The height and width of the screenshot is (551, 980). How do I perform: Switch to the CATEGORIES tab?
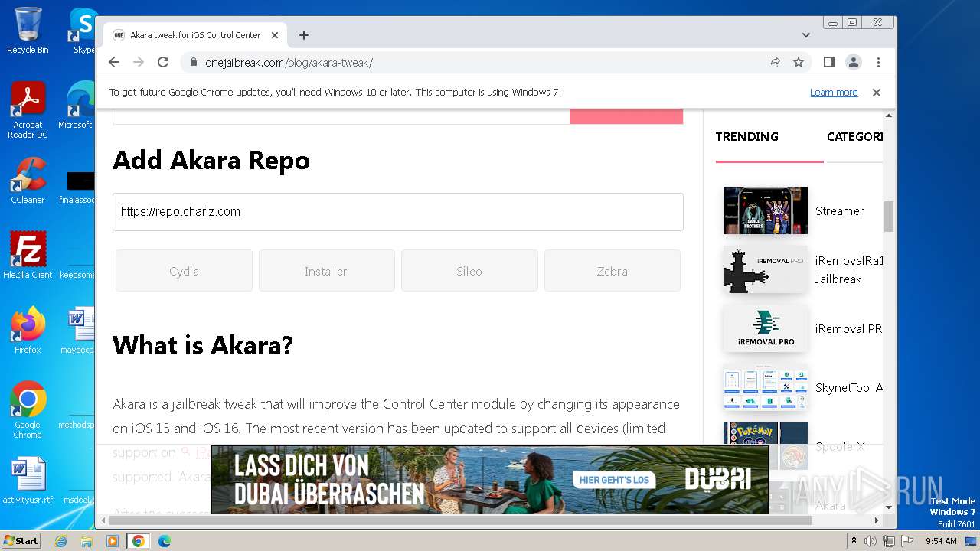[x=854, y=137]
